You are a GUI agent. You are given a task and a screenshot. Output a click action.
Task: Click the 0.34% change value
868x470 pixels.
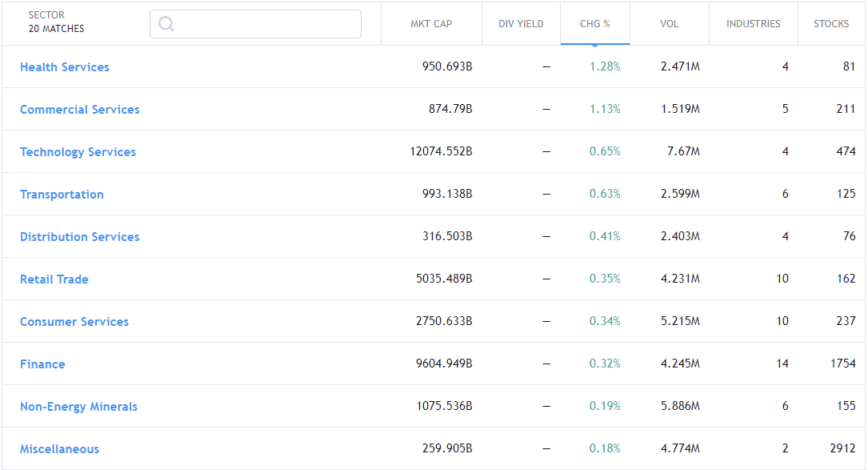point(605,321)
